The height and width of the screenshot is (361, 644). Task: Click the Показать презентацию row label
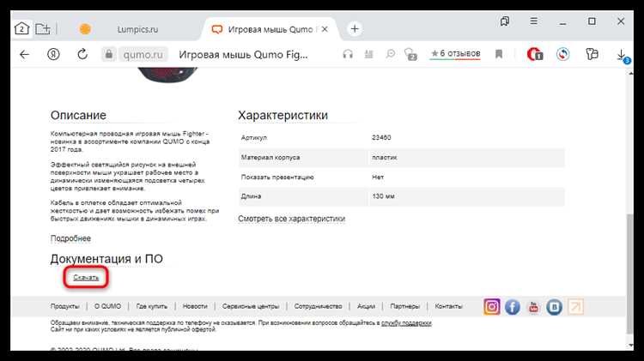(277, 177)
